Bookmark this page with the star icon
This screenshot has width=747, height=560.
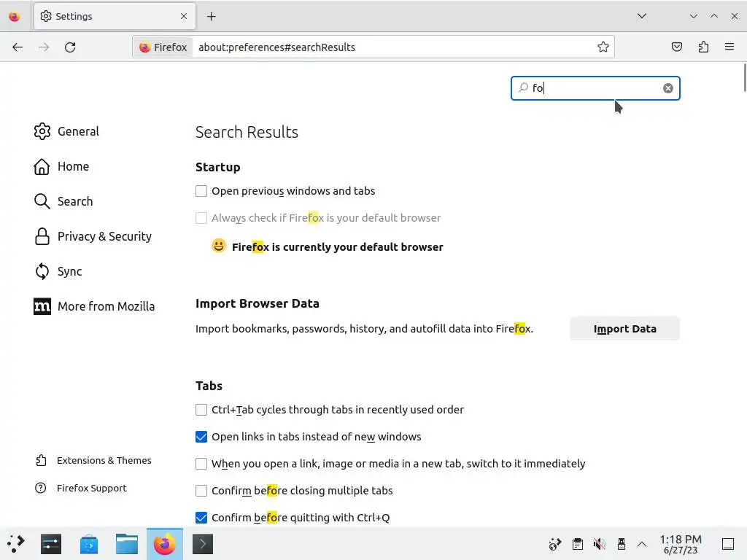pyautogui.click(x=603, y=47)
